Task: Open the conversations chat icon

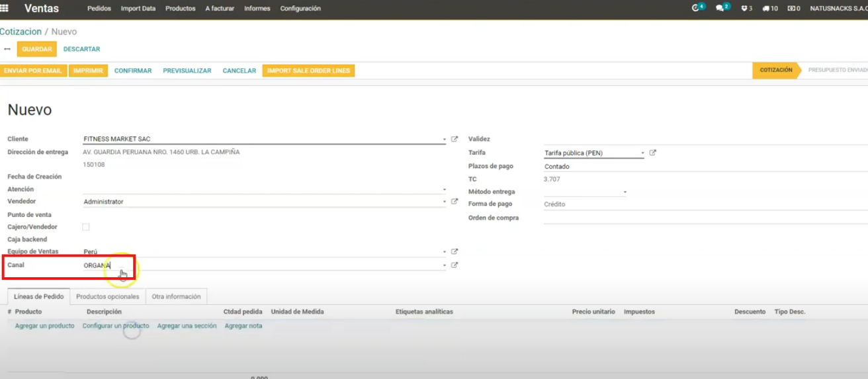Action: [720, 9]
